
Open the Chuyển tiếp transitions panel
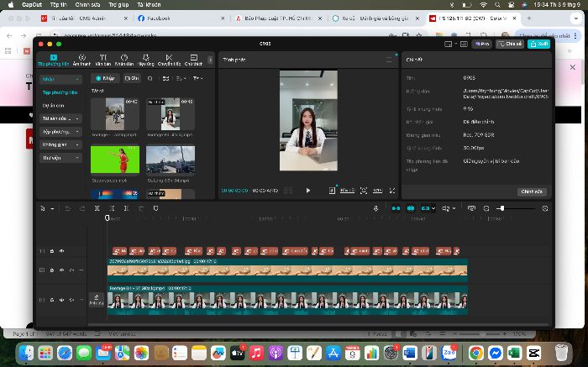pos(169,60)
